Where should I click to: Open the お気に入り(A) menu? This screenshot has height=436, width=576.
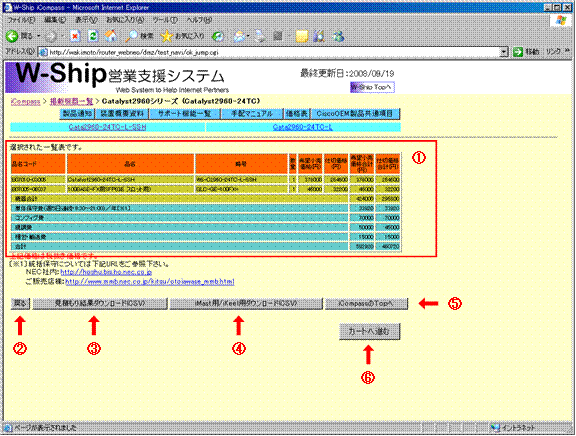(125, 20)
